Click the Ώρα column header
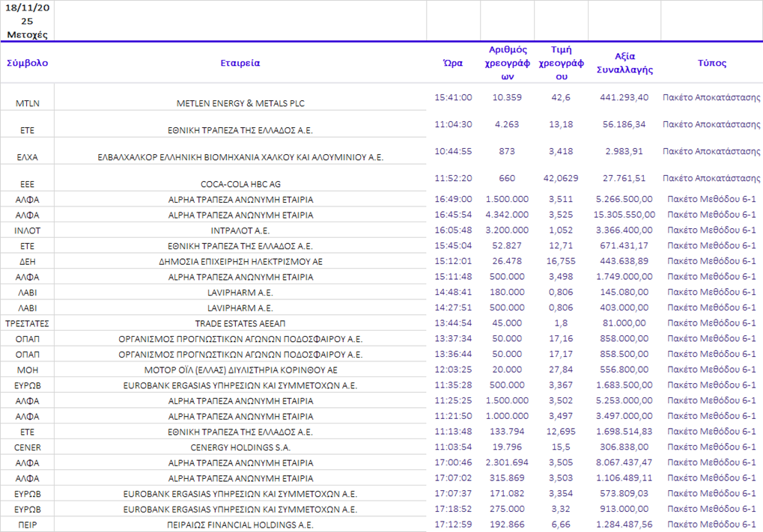This screenshot has width=763, height=532. [x=453, y=63]
